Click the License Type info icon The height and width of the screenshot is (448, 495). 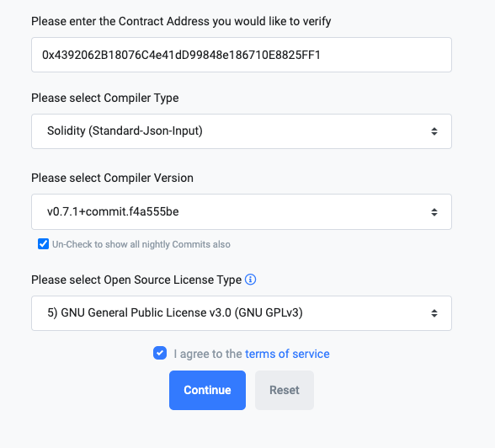point(250,280)
